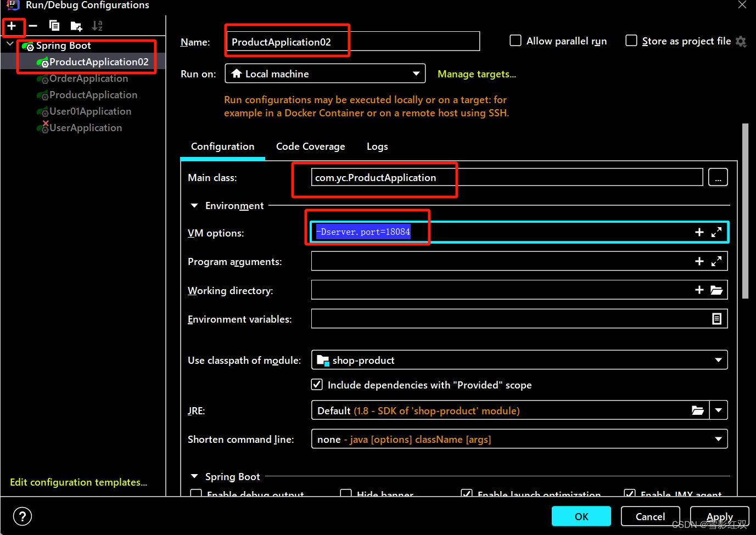This screenshot has width=756, height=535.
Task: Switch to the Configuration tab
Action: [x=222, y=147]
